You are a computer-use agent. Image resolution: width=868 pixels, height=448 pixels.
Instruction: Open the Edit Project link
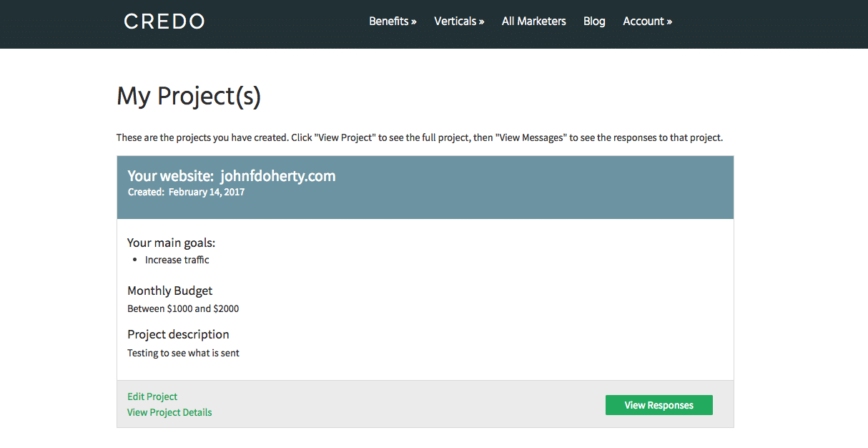click(152, 396)
